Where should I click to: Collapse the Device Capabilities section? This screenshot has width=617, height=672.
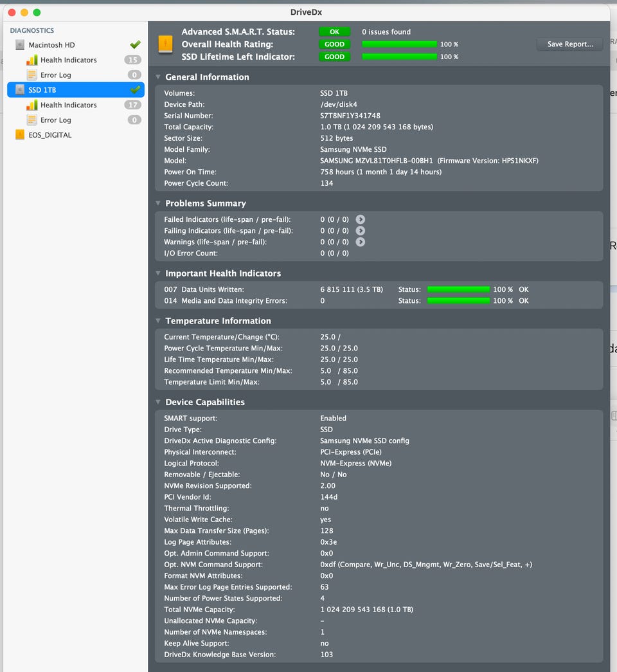tap(158, 402)
